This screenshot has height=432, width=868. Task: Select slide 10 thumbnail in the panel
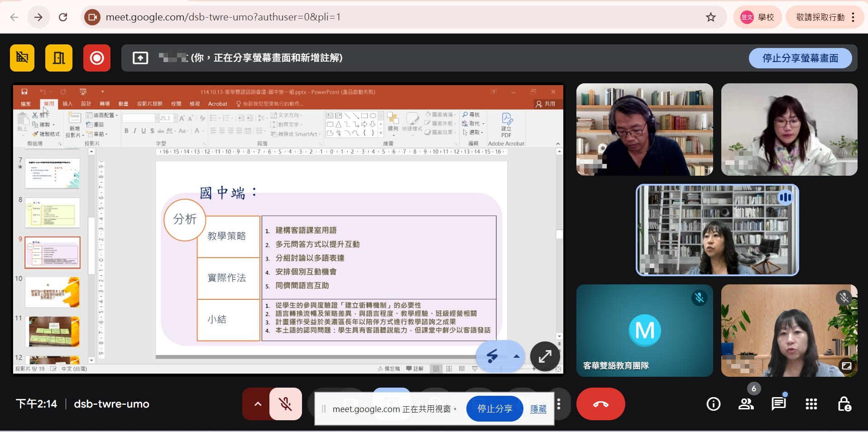coord(53,293)
